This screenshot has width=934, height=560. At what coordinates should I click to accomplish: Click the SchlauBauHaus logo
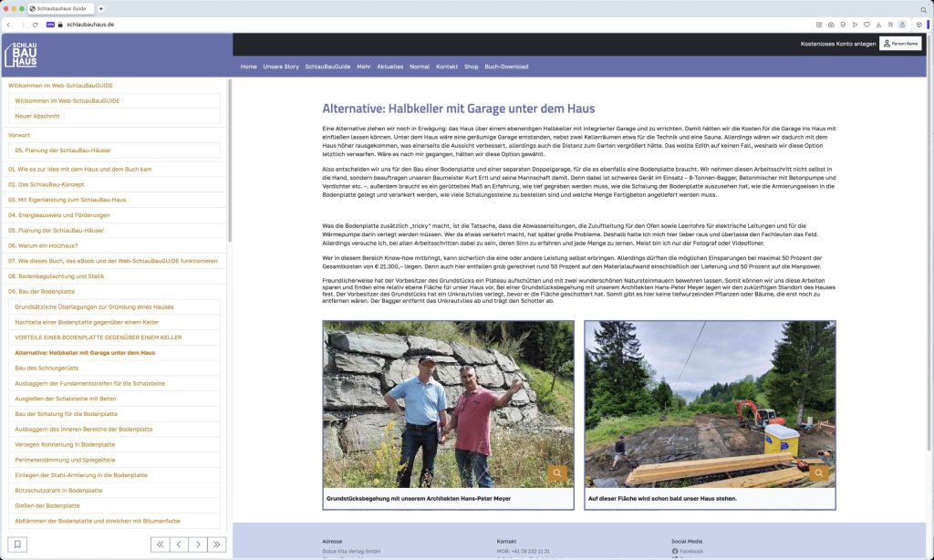[x=21, y=55]
